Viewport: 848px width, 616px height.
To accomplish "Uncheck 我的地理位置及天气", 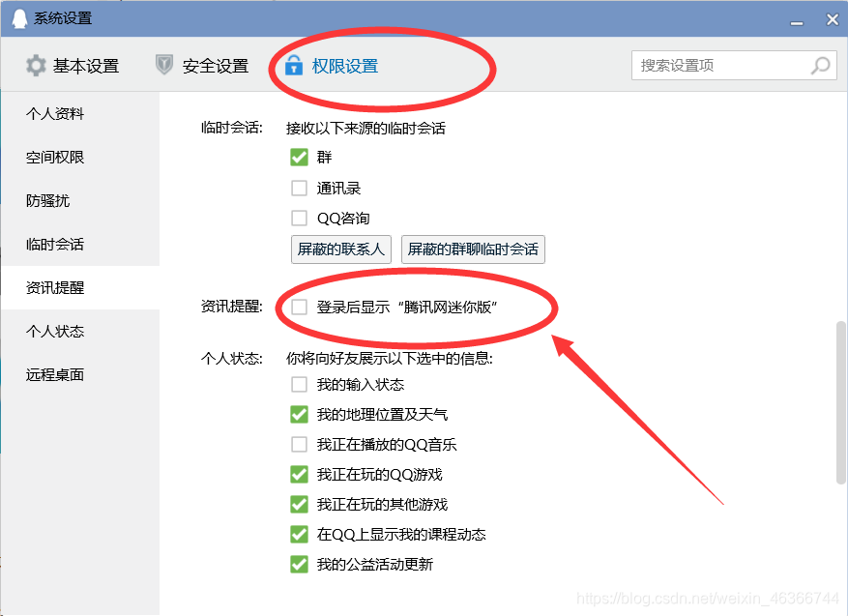I will pos(299,415).
